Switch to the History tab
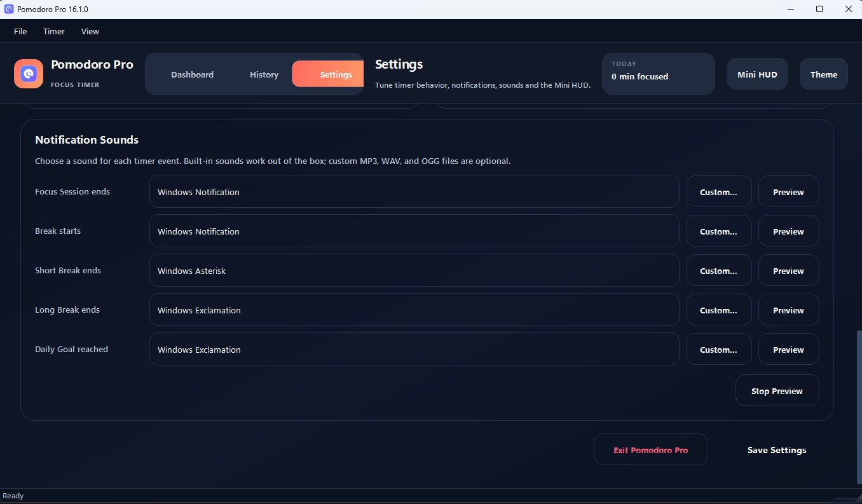The image size is (862, 504). point(264,74)
